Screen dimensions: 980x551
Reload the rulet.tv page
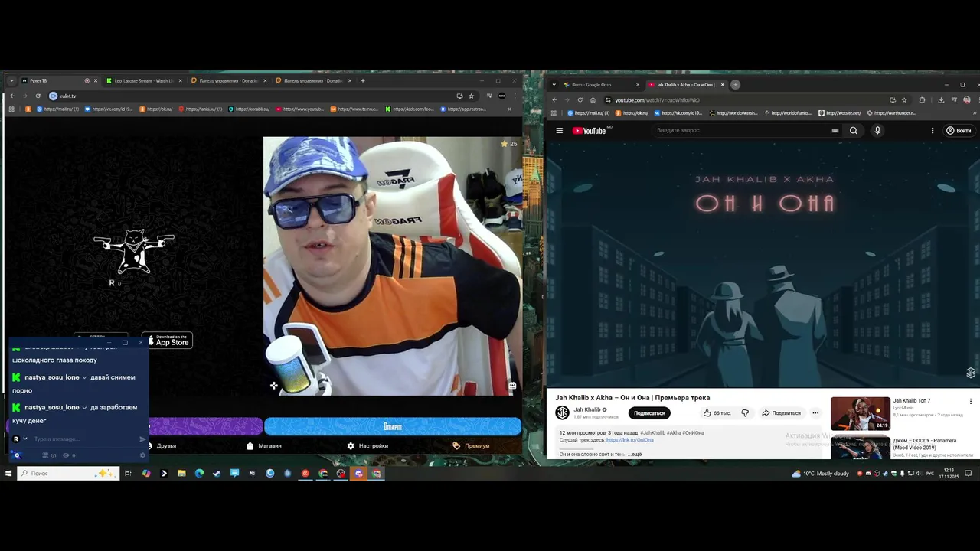point(38,96)
